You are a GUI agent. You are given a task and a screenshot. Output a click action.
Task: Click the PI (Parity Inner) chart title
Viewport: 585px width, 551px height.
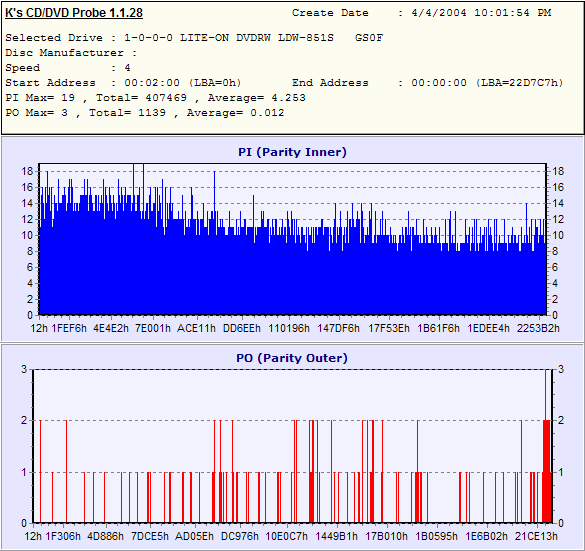click(292, 152)
